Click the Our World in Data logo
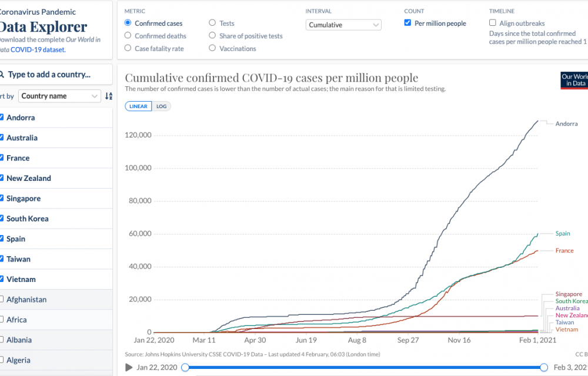This screenshot has width=588, height=376. pos(574,80)
